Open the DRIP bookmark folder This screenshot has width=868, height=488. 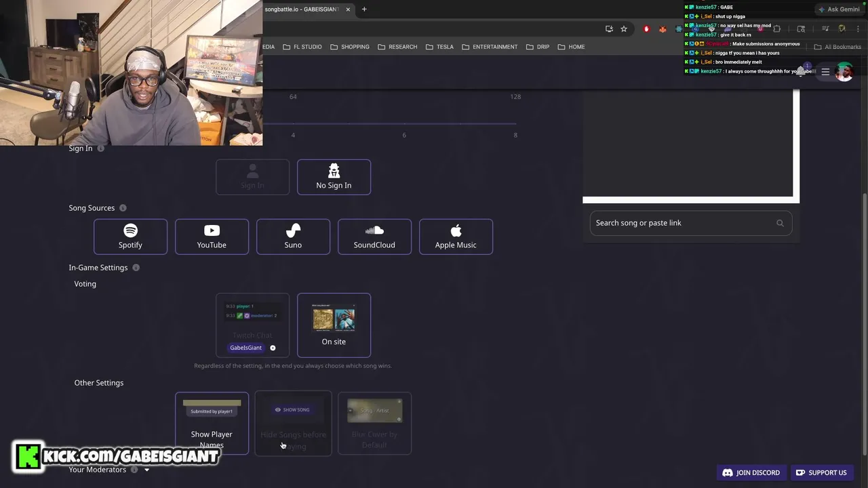click(538, 47)
